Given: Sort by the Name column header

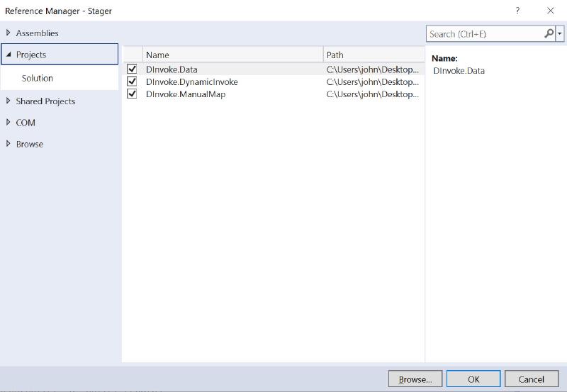Looking at the screenshot, I should click(233, 55).
